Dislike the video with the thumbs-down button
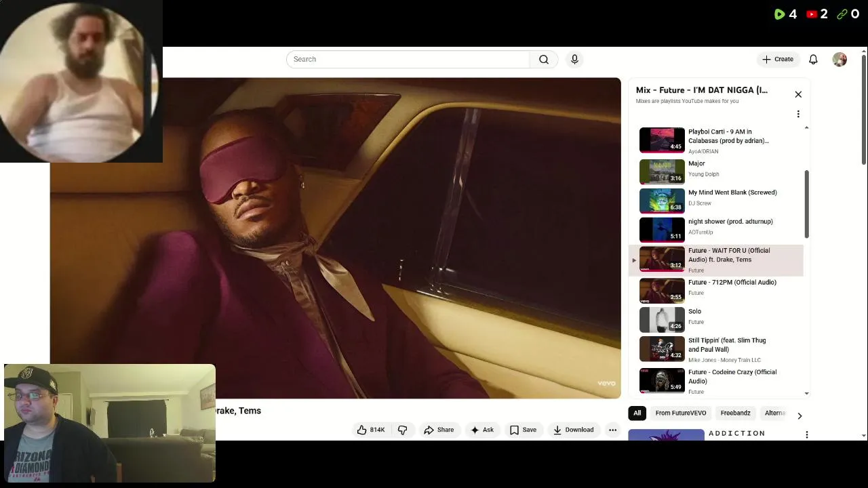This screenshot has height=488, width=868. [403, 430]
